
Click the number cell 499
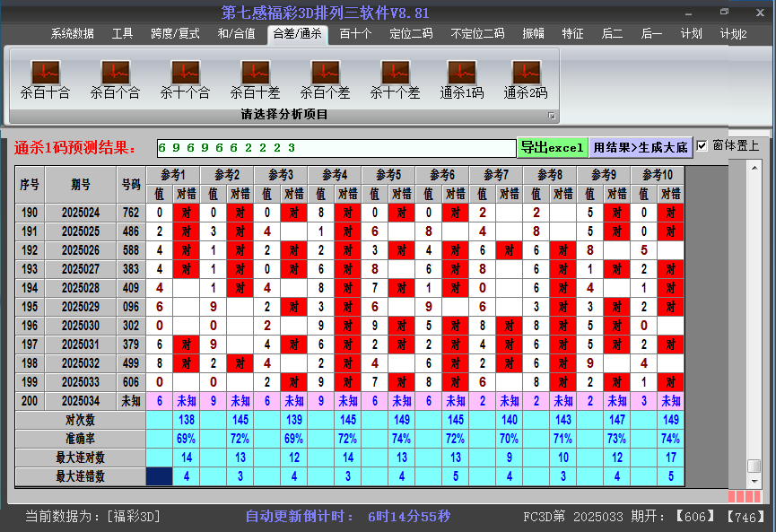(131, 363)
